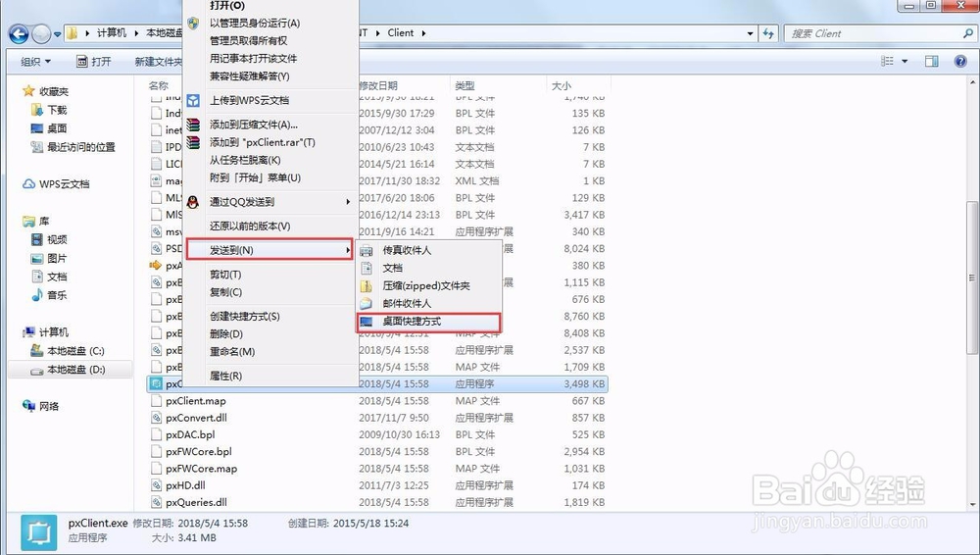
Task: Select 网络 in navigation pane
Action: click(x=41, y=406)
